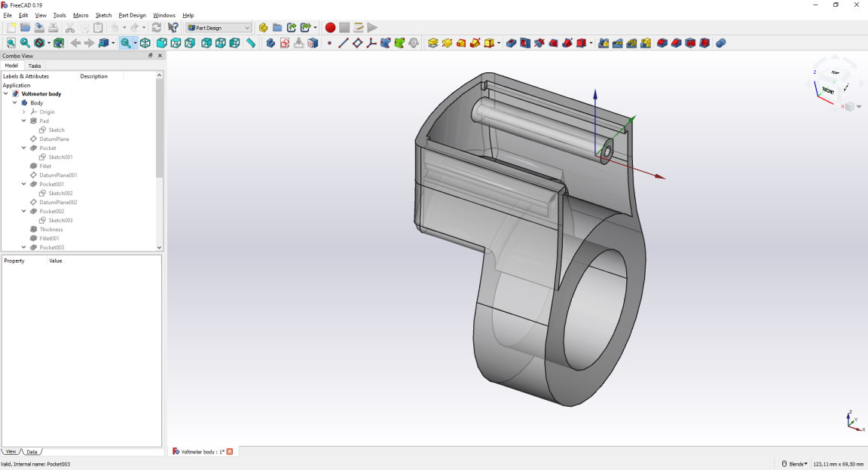This screenshot has height=470, width=868.
Task: Click the Hole tool icon
Action: [524, 43]
